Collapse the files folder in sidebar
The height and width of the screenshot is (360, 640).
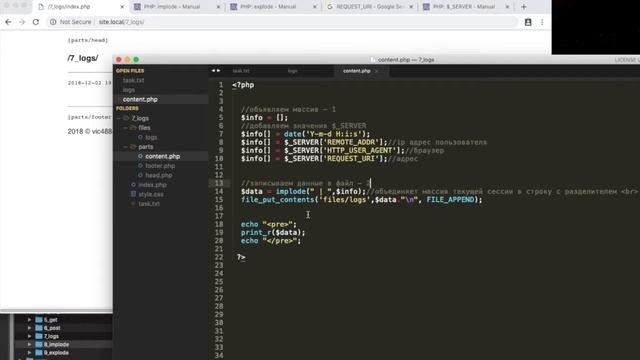click(125, 128)
